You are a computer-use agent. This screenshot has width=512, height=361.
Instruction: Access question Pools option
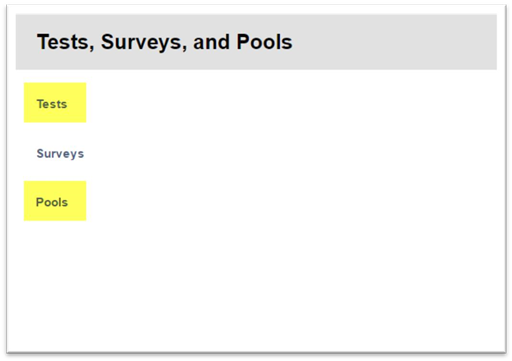(x=52, y=202)
